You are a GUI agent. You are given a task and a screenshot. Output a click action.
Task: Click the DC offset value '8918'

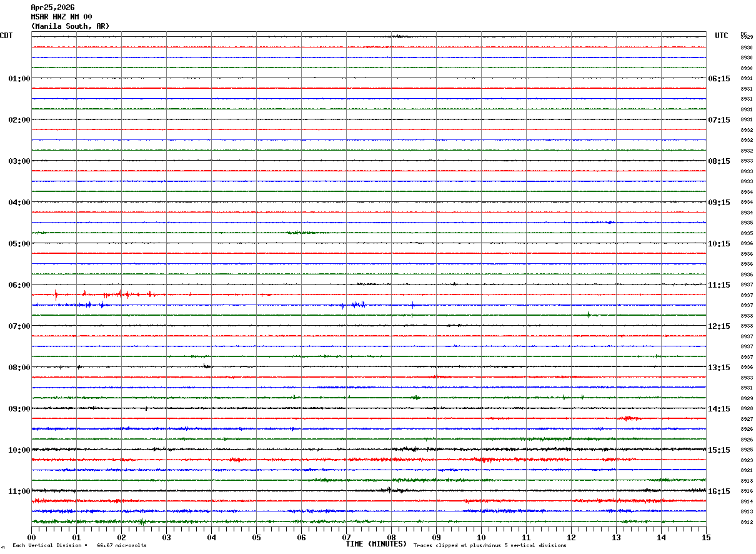[x=747, y=481]
